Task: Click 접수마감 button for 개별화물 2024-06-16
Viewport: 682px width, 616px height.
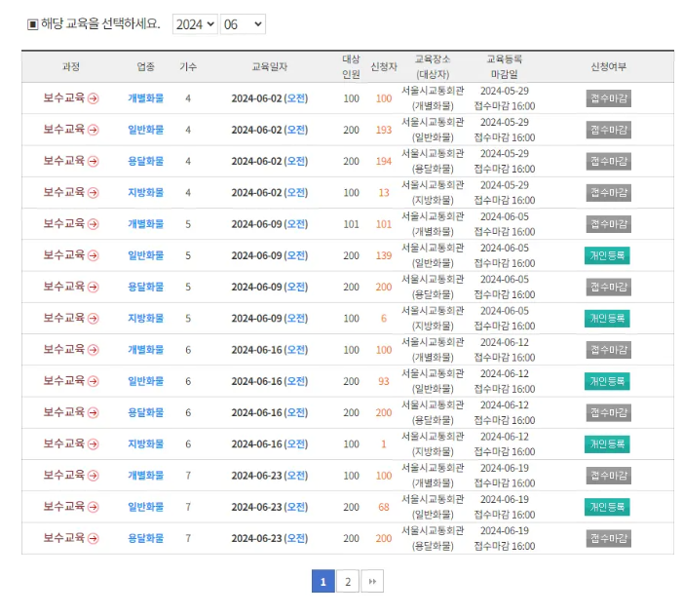Action: pyautogui.click(x=609, y=350)
